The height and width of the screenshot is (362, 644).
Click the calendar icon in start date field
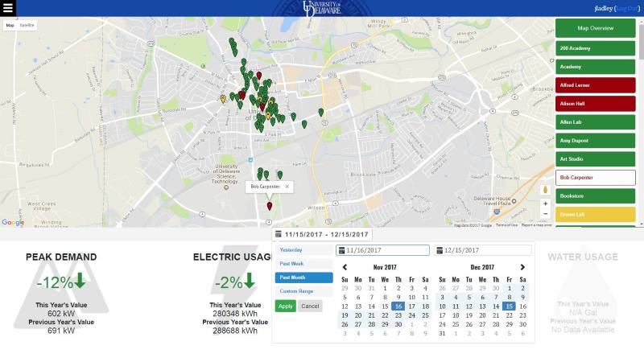click(341, 250)
